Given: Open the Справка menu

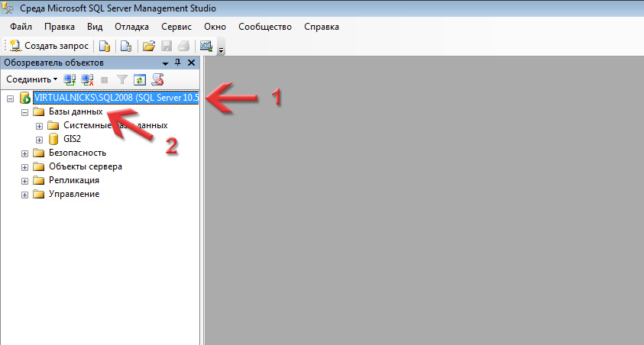Looking at the screenshot, I should coord(322,27).
